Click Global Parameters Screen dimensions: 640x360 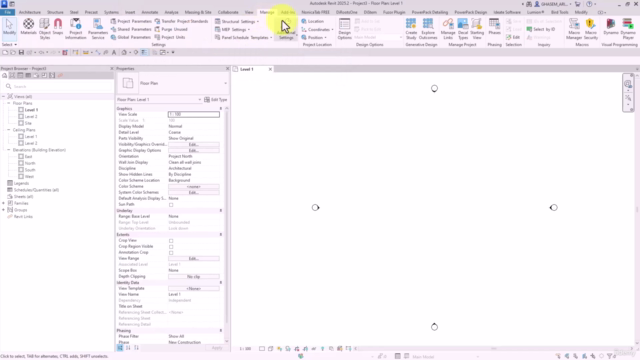pos(131,37)
